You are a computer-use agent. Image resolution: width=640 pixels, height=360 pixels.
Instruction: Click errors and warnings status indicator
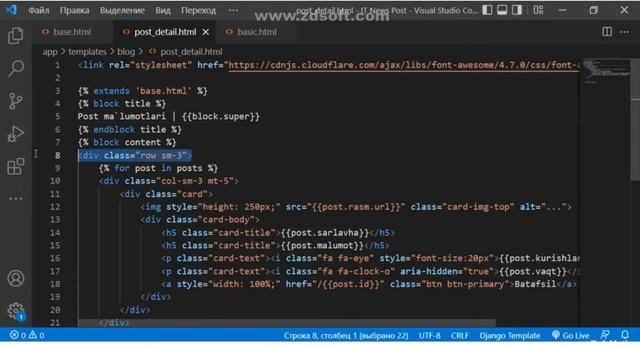tap(27, 336)
